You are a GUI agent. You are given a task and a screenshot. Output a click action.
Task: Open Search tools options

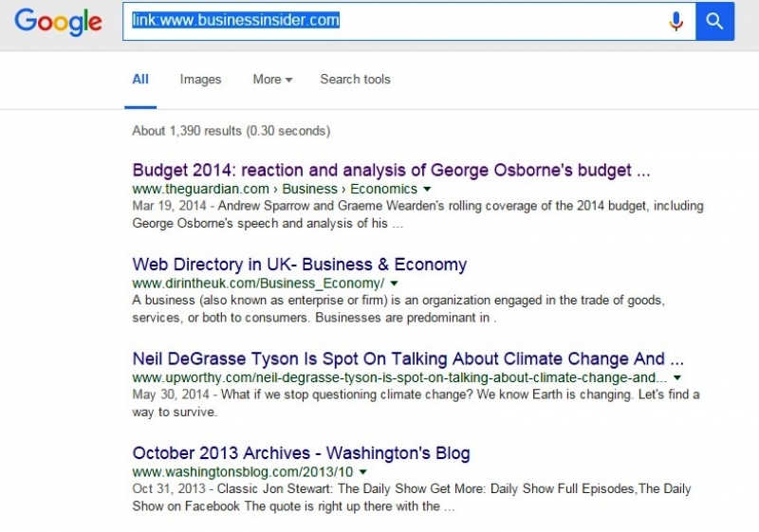tap(355, 80)
